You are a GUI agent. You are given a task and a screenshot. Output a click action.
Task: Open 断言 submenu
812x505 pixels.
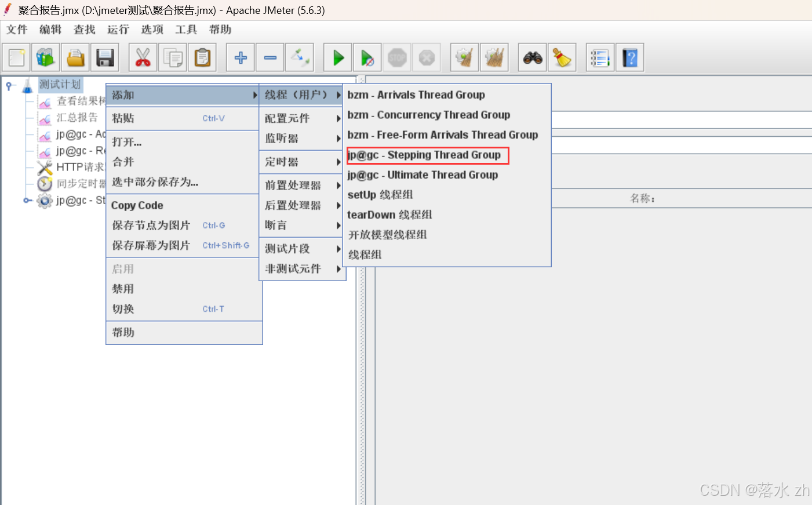[x=302, y=225]
